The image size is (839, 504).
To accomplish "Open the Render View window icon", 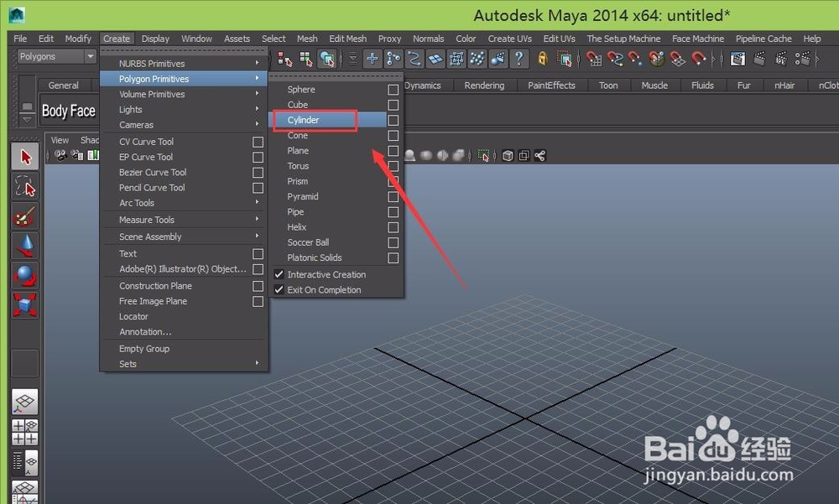I will pos(737,59).
